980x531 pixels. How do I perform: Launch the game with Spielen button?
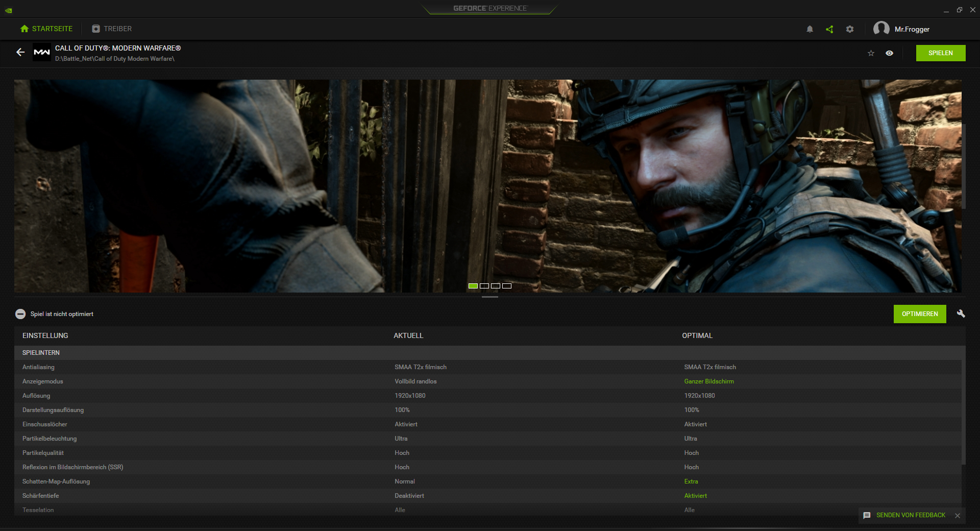tap(941, 53)
